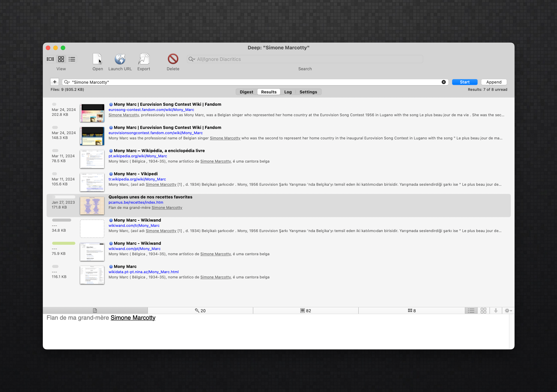Click thumbnail of pcamus.be recettes result
The width and height of the screenshot is (557, 392).
92,206
